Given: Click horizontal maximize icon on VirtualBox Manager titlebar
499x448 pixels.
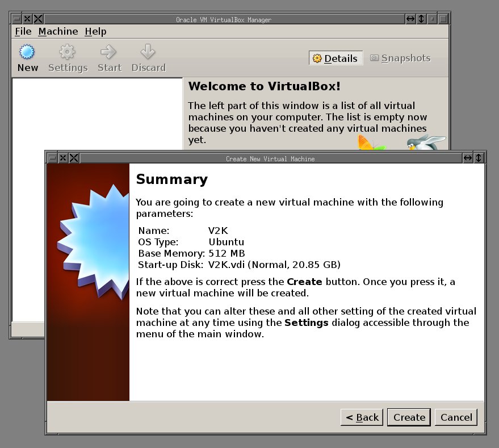Looking at the screenshot, I should tap(410, 19).
